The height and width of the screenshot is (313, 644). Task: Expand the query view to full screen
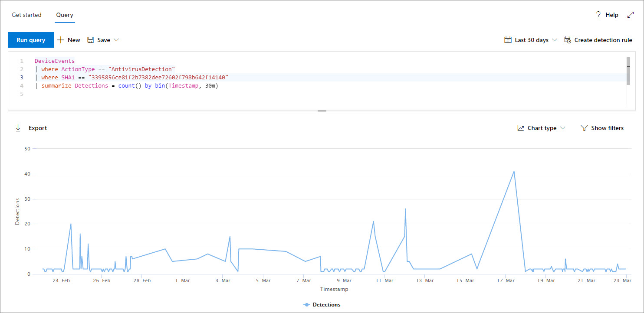tap(631, 15)
